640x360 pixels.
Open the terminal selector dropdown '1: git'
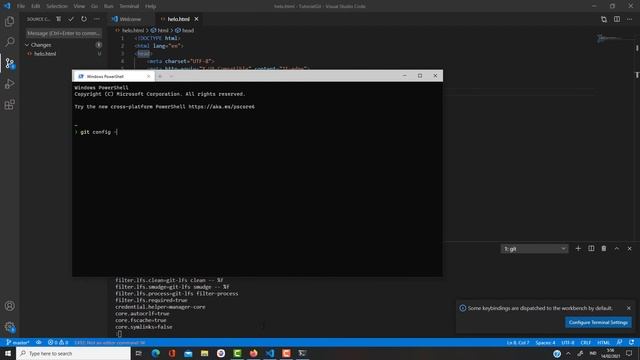(534, 249)
